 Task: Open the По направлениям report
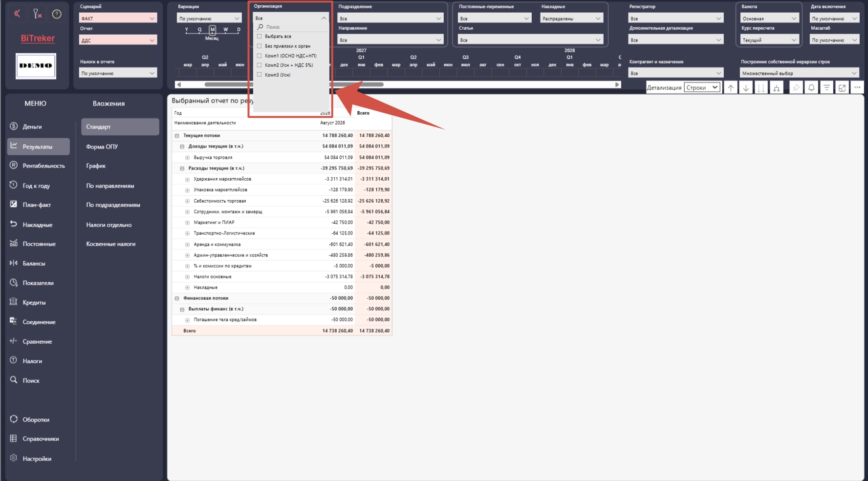tap(110, 186)
